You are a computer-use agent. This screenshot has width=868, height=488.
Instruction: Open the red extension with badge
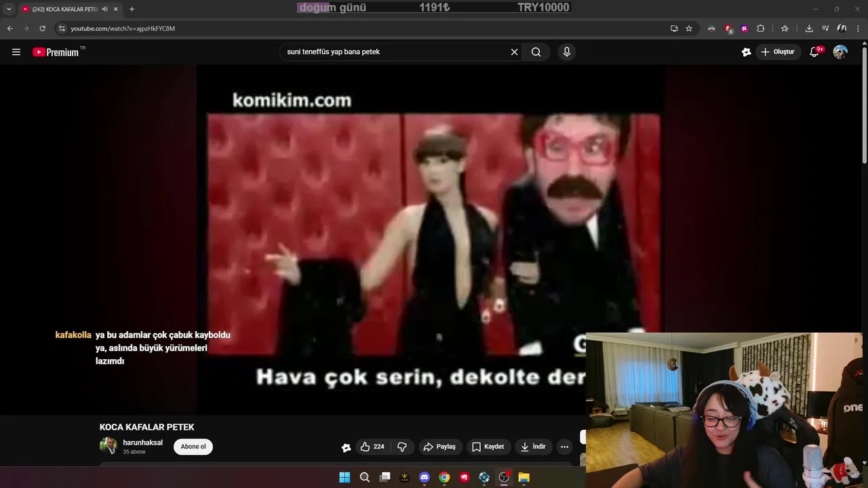click(728, 28)
